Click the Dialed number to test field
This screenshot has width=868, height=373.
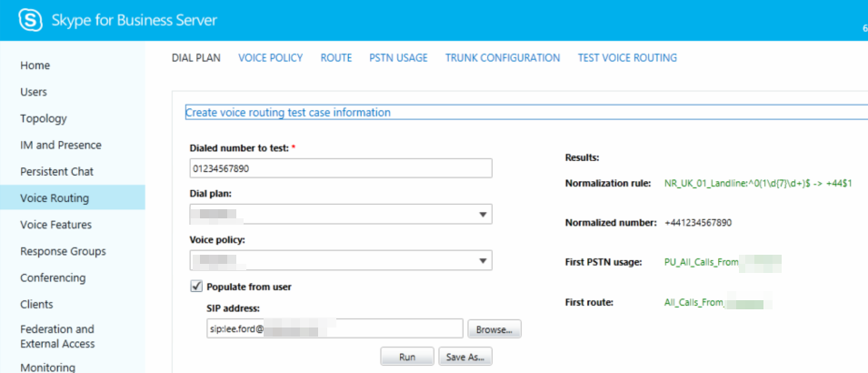pyautogui.click(x=341, y=168)
